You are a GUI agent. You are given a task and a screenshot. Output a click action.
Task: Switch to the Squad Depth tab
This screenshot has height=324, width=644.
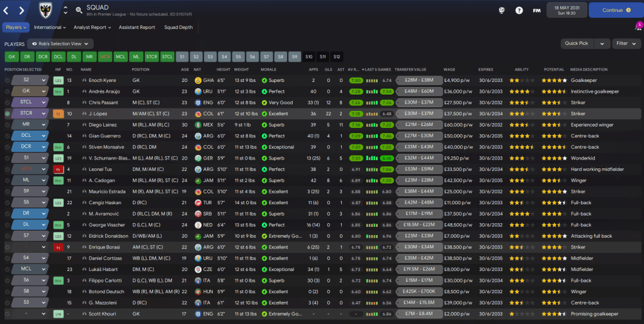tap(178, 28)
